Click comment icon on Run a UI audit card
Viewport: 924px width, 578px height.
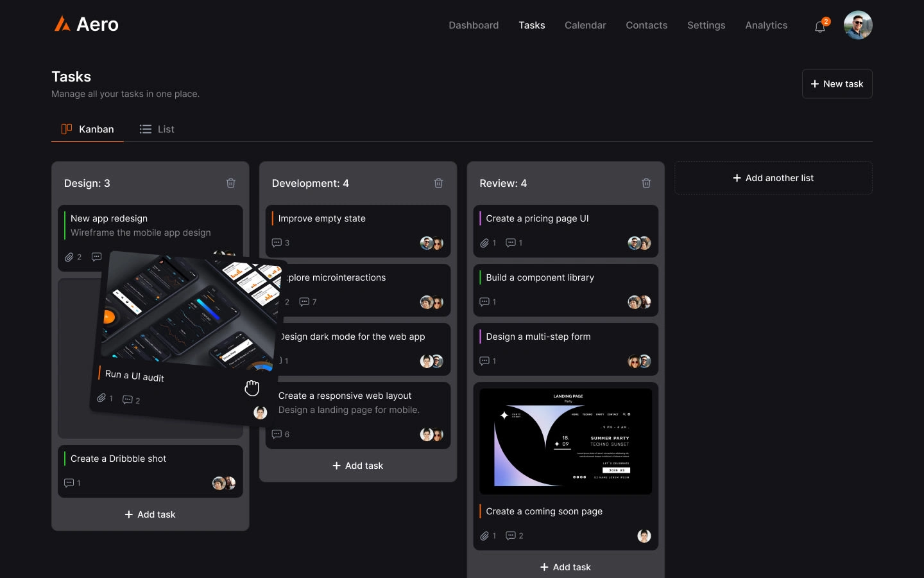pos(128,399)
